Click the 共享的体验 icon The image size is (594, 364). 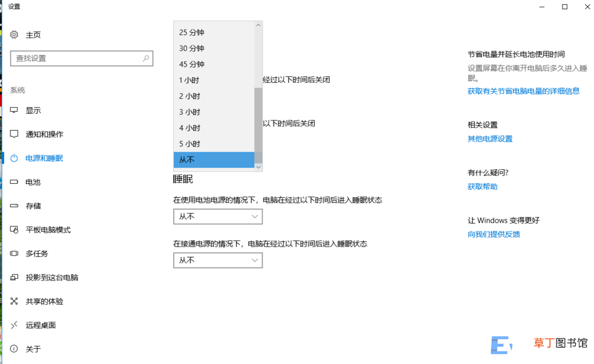pyautogui.click(x=14, y=301)
